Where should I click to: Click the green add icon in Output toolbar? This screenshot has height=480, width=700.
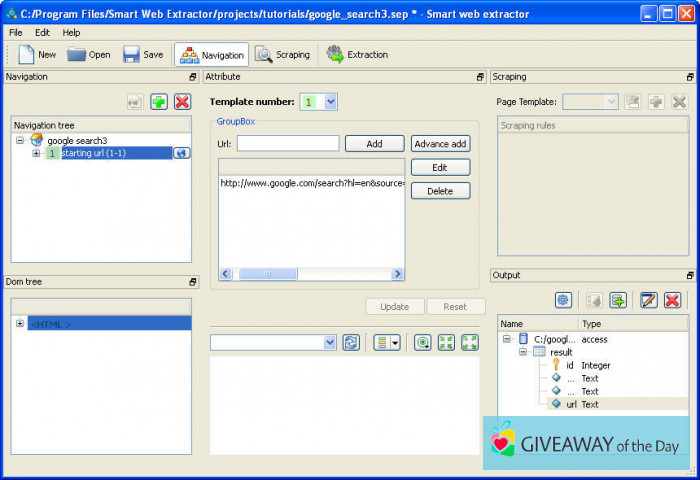(618, 300)
